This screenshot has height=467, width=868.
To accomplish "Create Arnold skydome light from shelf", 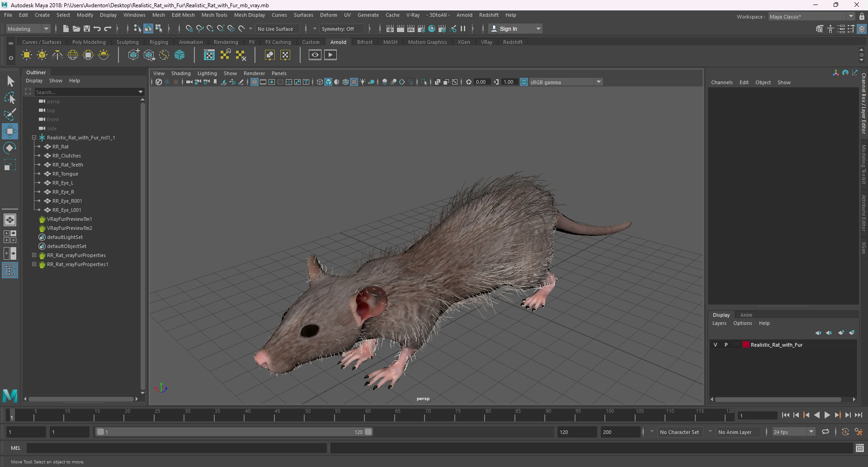I will [73, 55].
